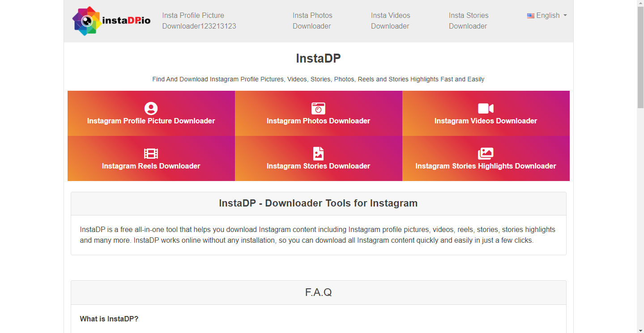Open Insta Photos Downloader nav item

[x=312, y=21]
